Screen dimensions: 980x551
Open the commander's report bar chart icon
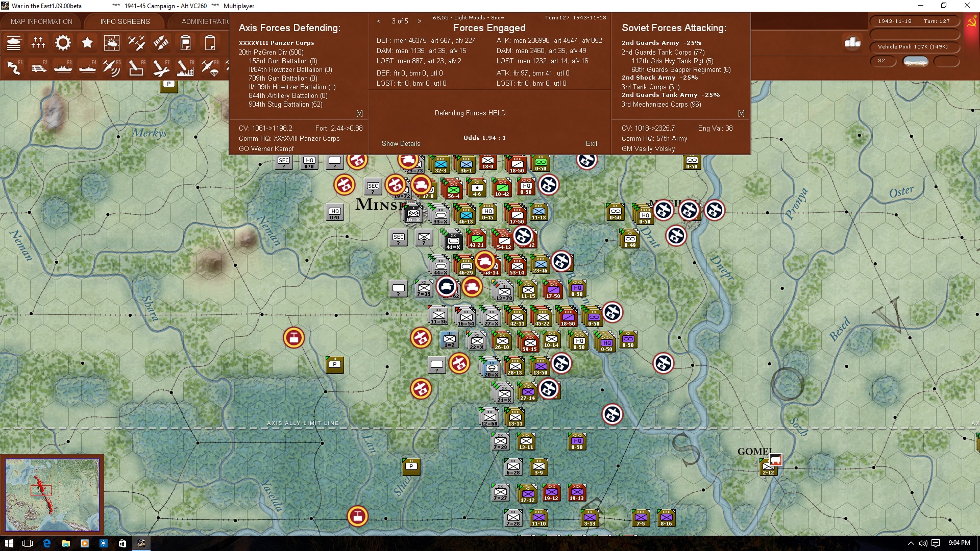pos(852,43)
